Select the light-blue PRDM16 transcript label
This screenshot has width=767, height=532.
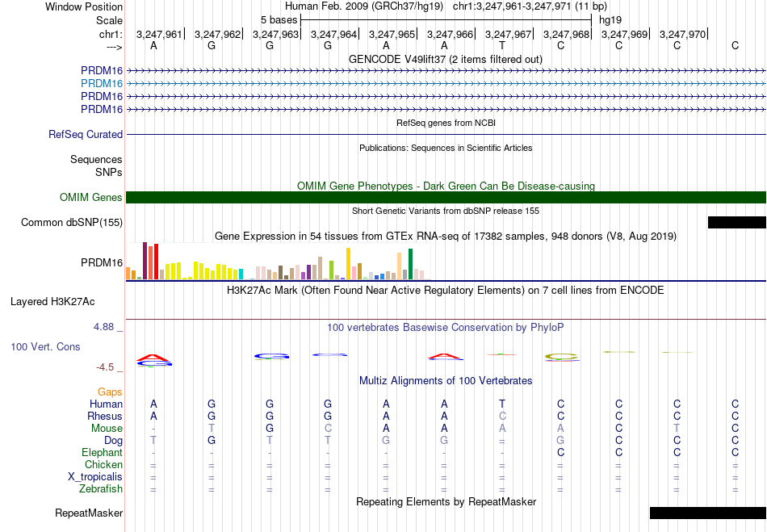102,84
